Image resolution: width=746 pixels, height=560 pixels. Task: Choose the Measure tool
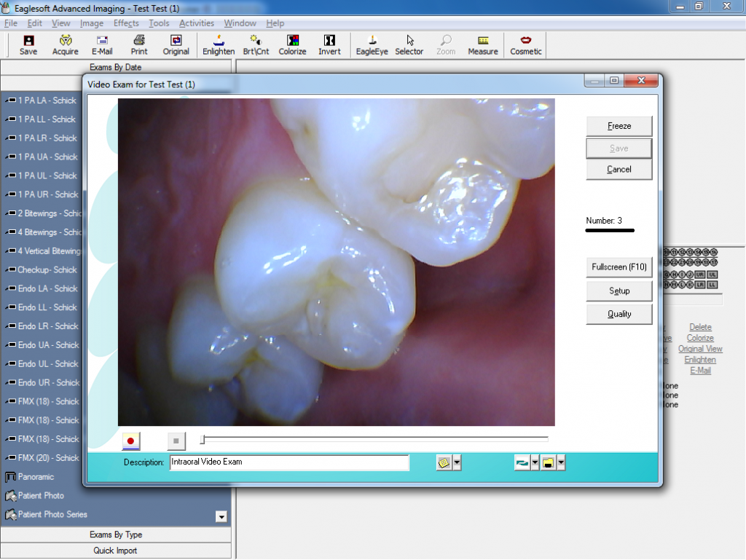(483, 45)
